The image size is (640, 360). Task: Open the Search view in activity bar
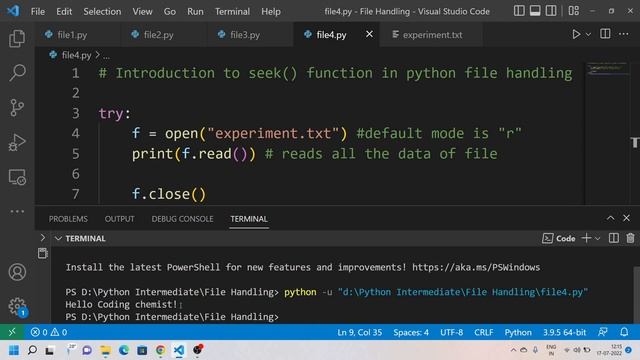click(x=17, y=73)
